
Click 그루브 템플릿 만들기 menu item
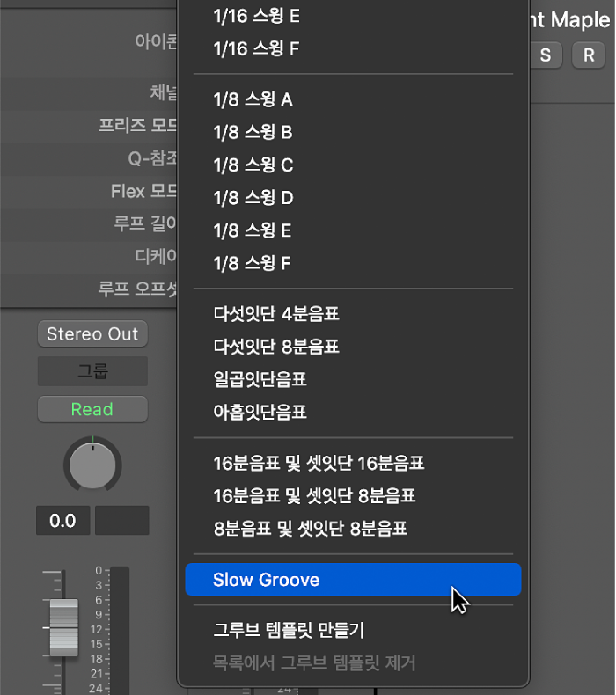[353, 630]
